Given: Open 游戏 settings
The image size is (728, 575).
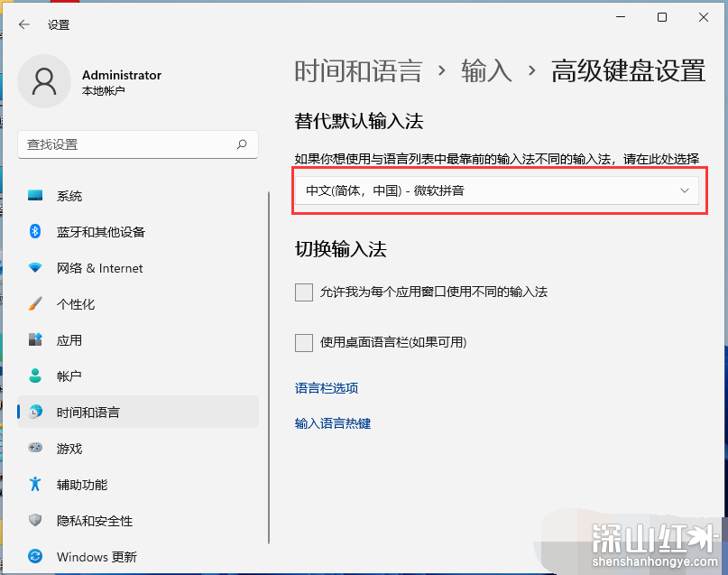Looking at the screenshot, I should tap(56, 448).
